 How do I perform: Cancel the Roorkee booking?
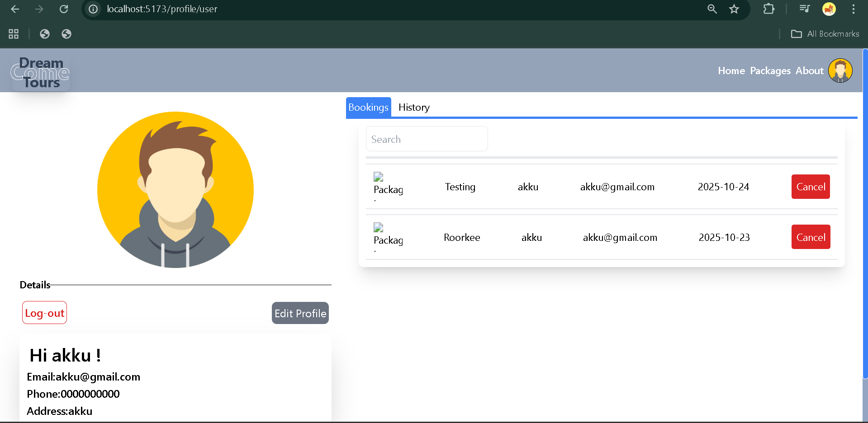[x=810, y=237]
